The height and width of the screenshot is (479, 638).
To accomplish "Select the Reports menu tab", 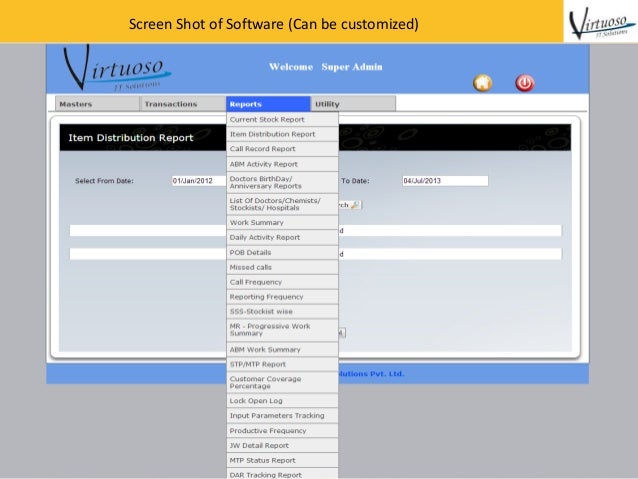I will pyautogui.click(x=268, y=104).
